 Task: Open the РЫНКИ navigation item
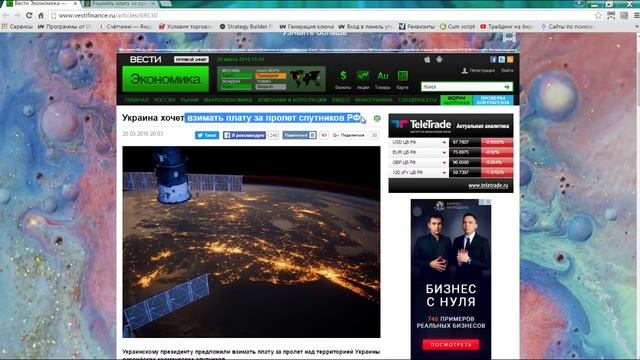pos(189,100)
